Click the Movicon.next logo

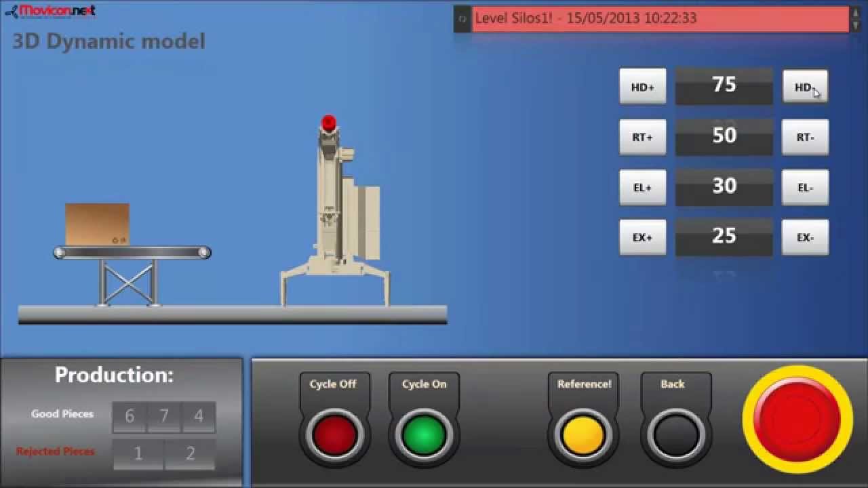(50, 11)
